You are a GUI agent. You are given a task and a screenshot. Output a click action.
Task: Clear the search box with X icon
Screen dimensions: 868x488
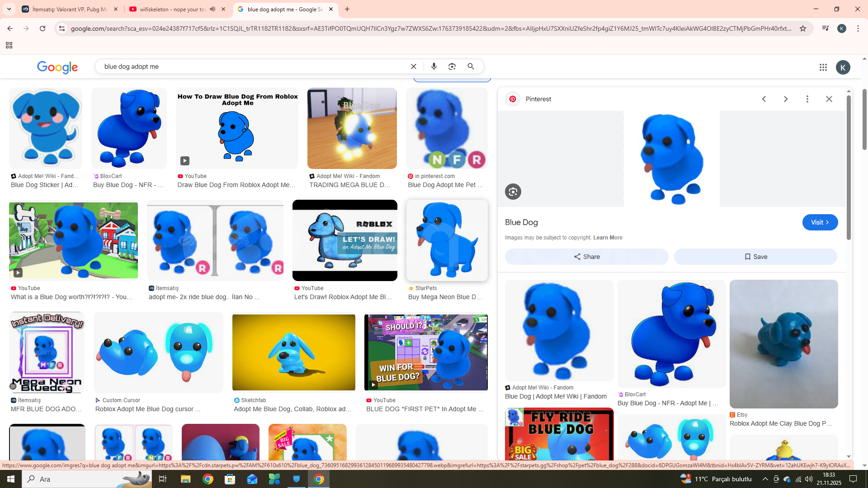(413, 66)
